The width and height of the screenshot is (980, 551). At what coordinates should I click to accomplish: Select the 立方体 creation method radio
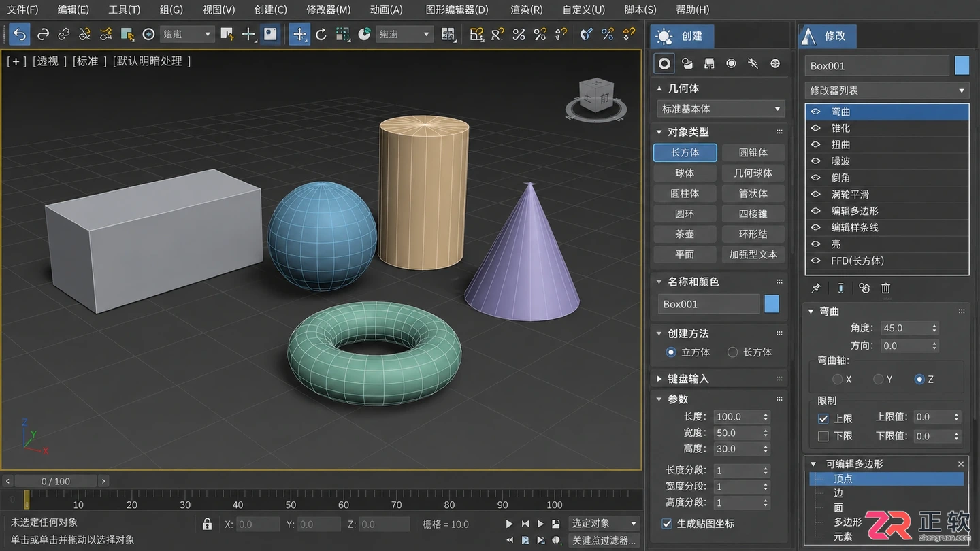pyautogui.click(x=671, y=352)
